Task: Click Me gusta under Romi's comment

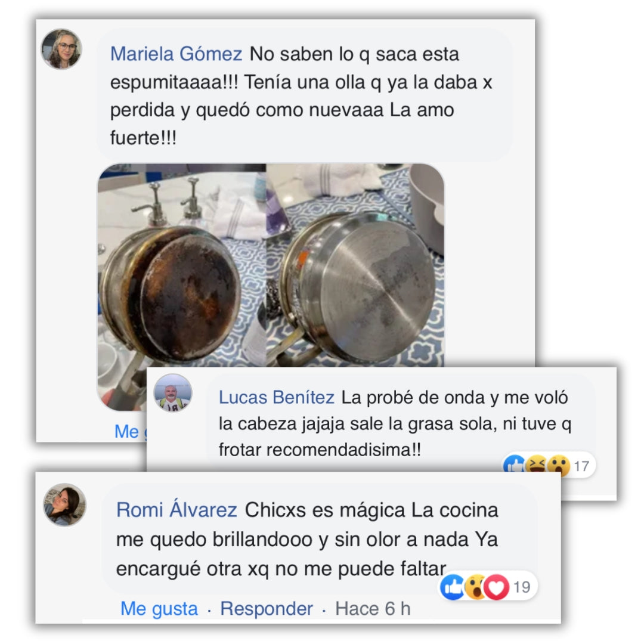Action: [159, 608]
